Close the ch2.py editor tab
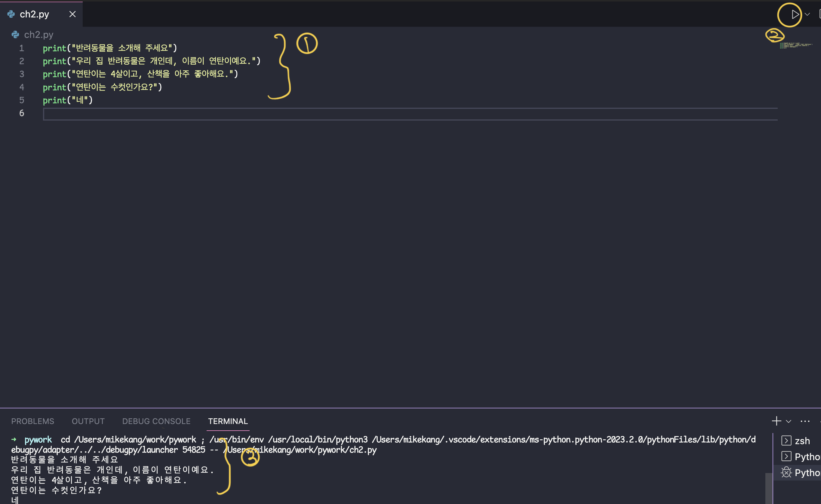 pos(72,14)
